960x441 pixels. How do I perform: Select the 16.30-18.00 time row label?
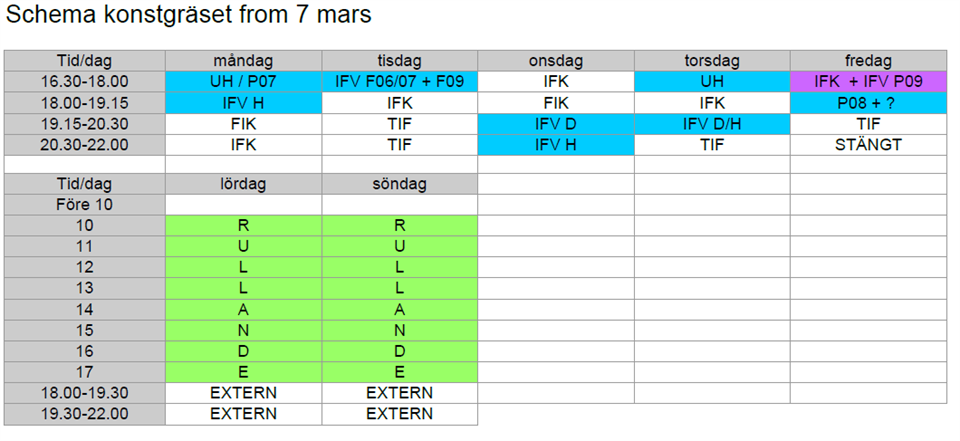85,82
